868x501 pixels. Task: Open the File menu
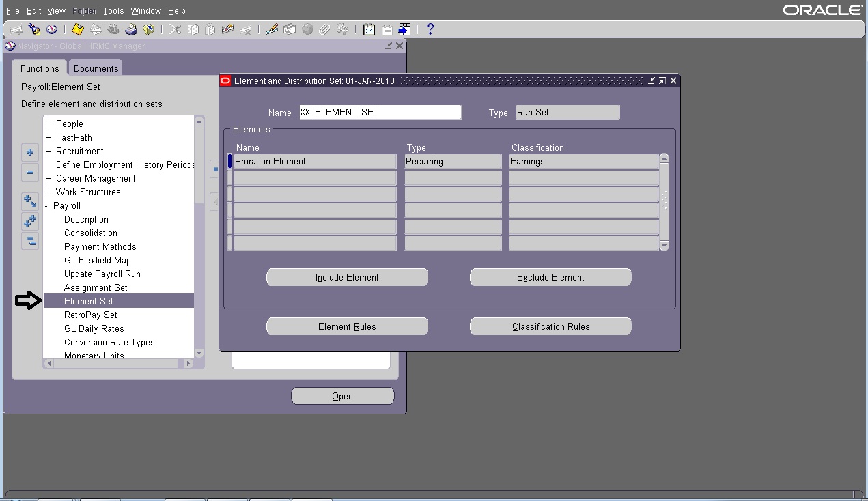coord(12,11)
